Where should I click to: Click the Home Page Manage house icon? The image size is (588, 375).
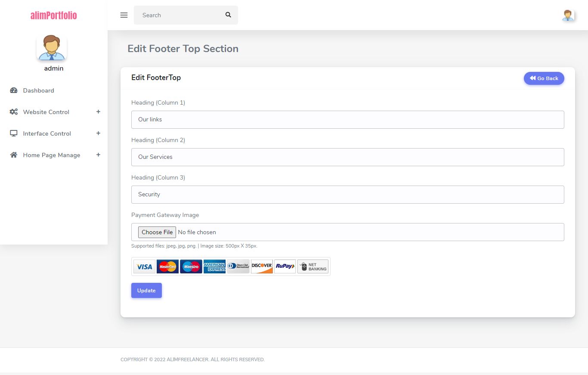tap(14, 155)
